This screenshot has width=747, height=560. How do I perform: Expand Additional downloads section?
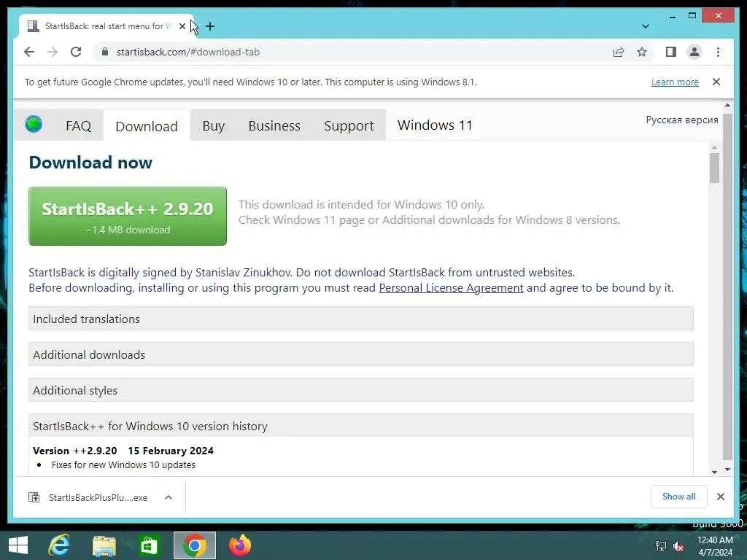(x=360, y=354)
